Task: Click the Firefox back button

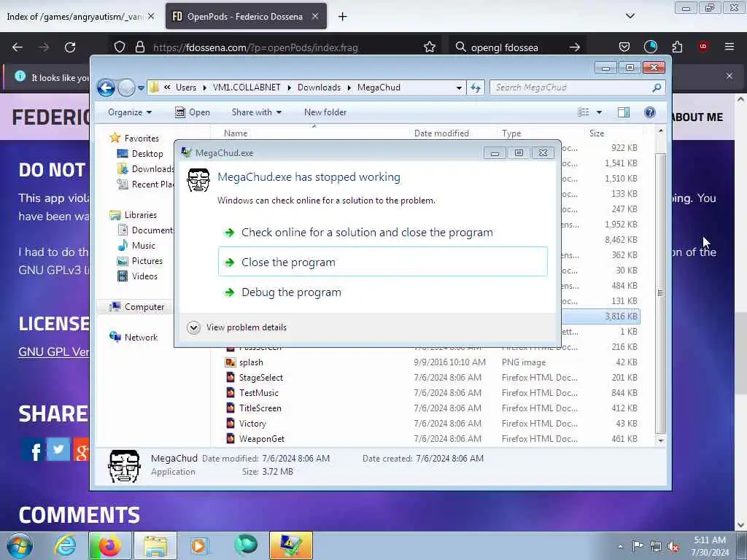Action: tap(18, 47)
